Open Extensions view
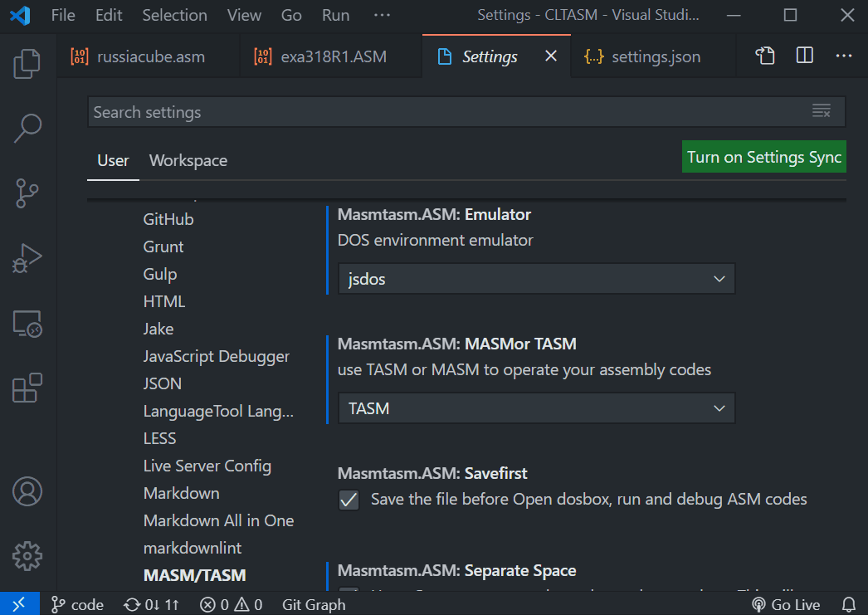Image resolution: width=868 pixels, height=615 pixels. pyautogui.click(x=27, y=388)
